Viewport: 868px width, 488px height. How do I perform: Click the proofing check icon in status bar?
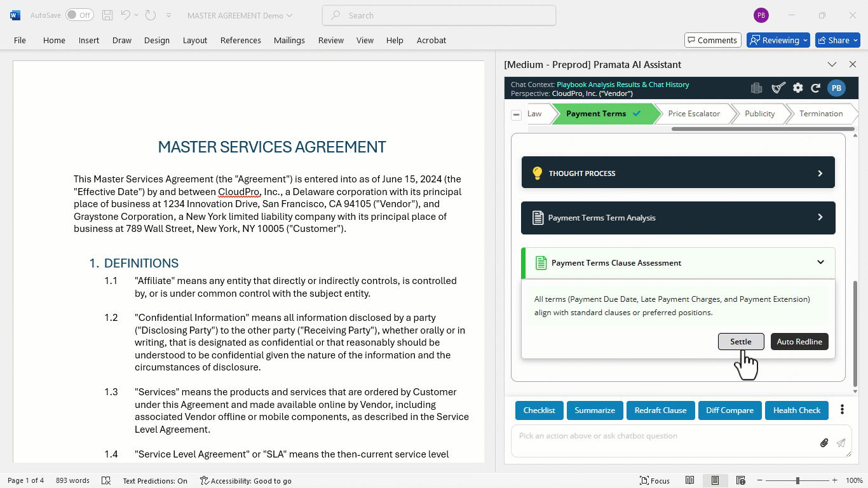(x=106, y=480)
